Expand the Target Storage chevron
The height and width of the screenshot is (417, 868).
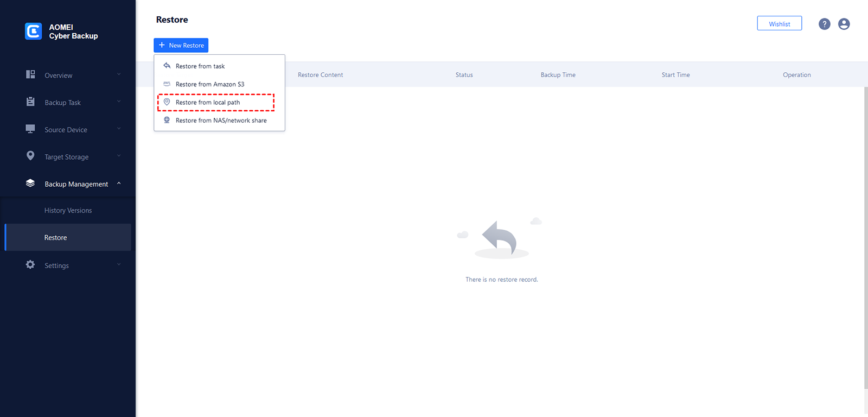point(119,156)
